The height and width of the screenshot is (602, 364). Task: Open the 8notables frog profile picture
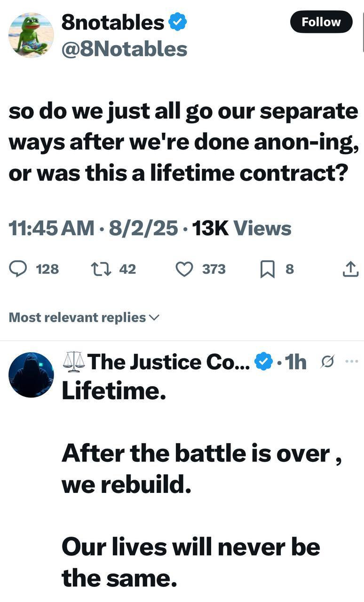click(x=31, y=35)
